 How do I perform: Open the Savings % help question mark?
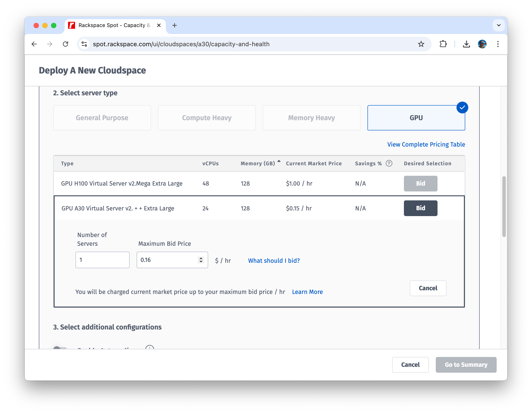coord(389,163)
